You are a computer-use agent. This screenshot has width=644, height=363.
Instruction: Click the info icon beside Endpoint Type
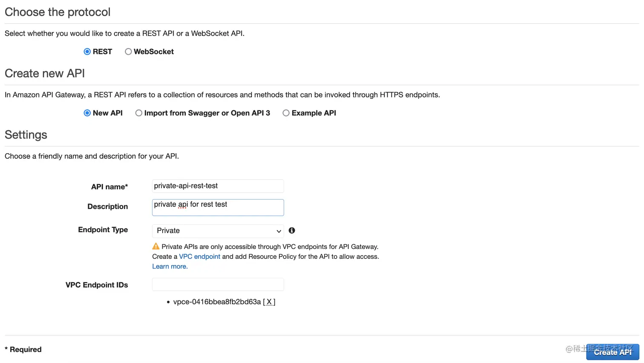pyautogui.click(x=292, y=230)
